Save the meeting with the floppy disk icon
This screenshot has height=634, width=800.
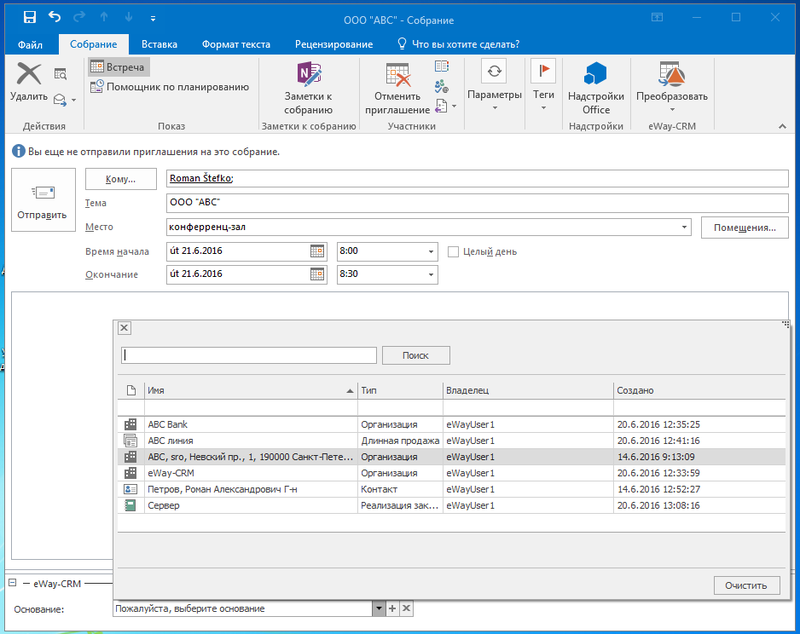click(x=30, y=17)
